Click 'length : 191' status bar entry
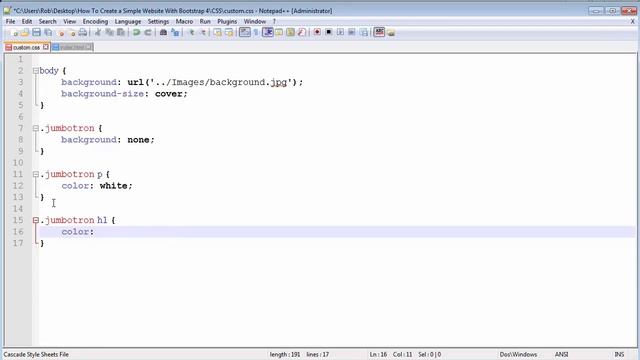This screenshot has height=360, width=640. pos(284,354)
